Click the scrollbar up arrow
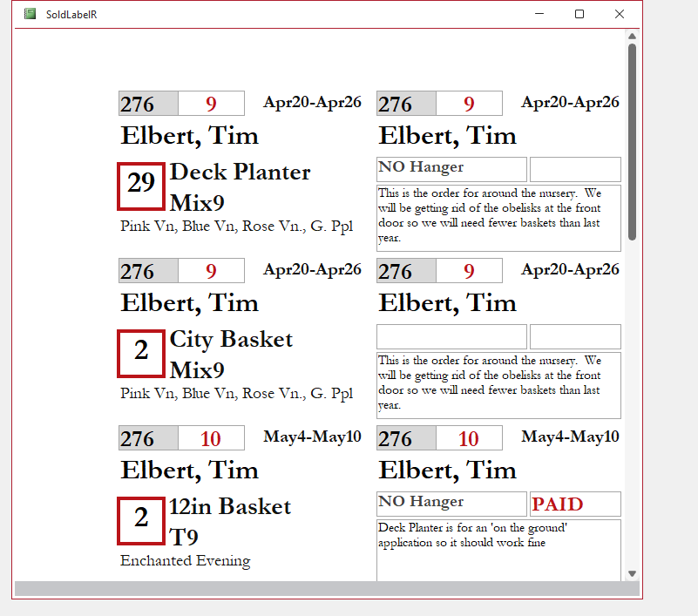 [632, 37]
